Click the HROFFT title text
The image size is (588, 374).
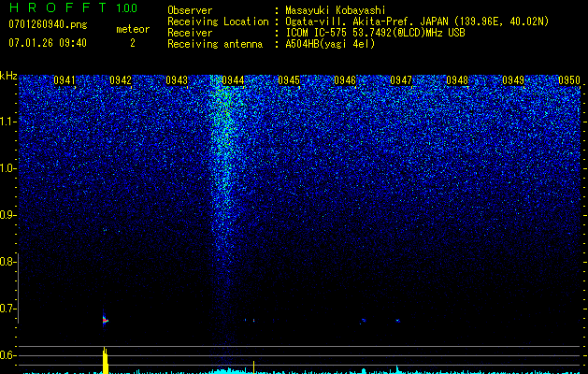(58, 7)
